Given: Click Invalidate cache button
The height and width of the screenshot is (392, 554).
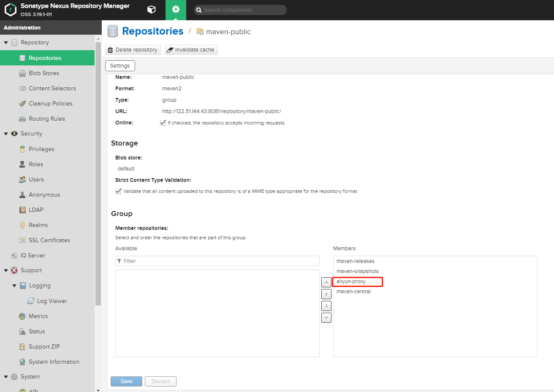Looking at the screenshot, I should pos(191,50).
